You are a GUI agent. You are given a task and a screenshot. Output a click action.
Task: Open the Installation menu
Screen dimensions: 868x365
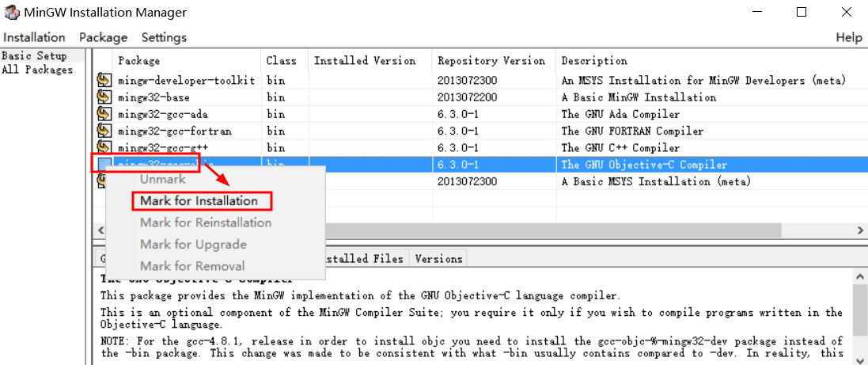[x=34, y=38]
